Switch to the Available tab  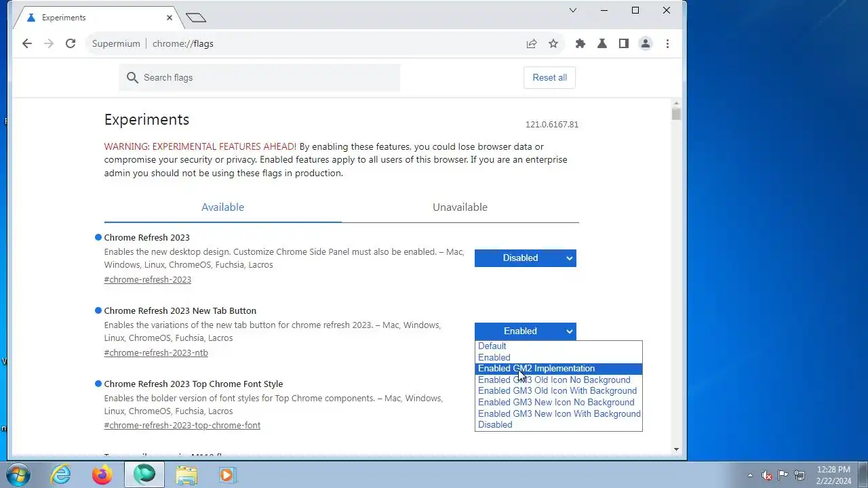pos(222,207)
